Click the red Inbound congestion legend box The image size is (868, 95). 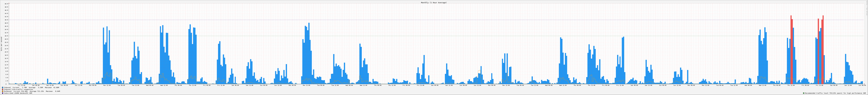click(x=3, y=89)
